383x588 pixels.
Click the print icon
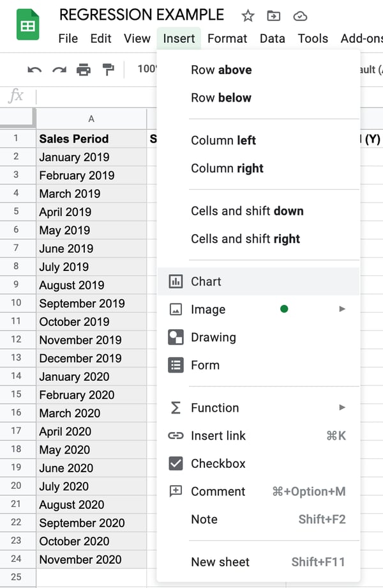(84, 69)
